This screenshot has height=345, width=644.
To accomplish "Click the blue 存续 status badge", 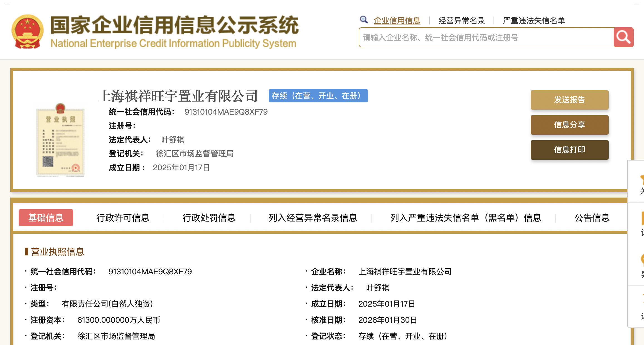I will (x=318, y=96).
